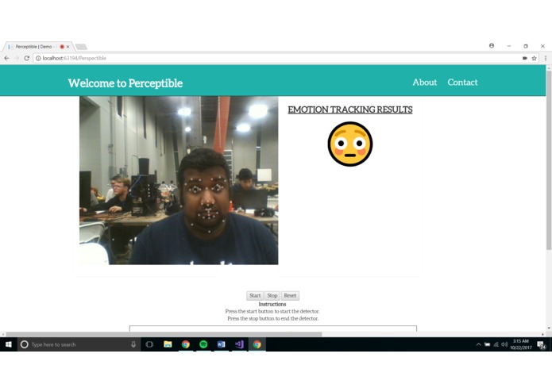Open the first Chrome taskbar icon
This screenshot has width=552, height=392.
(186, 344)
